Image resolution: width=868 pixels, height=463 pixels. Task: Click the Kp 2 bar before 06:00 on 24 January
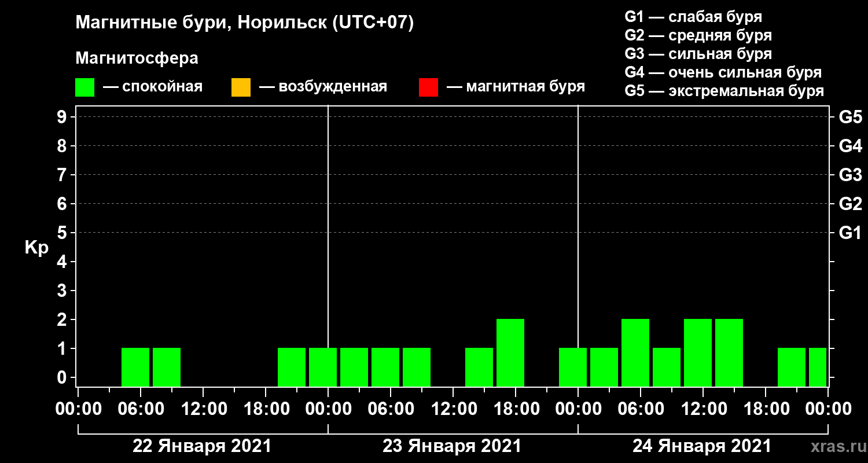tap(635, 352)
